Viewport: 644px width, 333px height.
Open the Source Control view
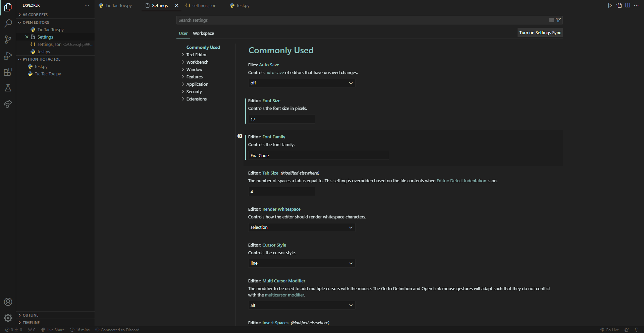pyautogui.click(x=8, y=39)
